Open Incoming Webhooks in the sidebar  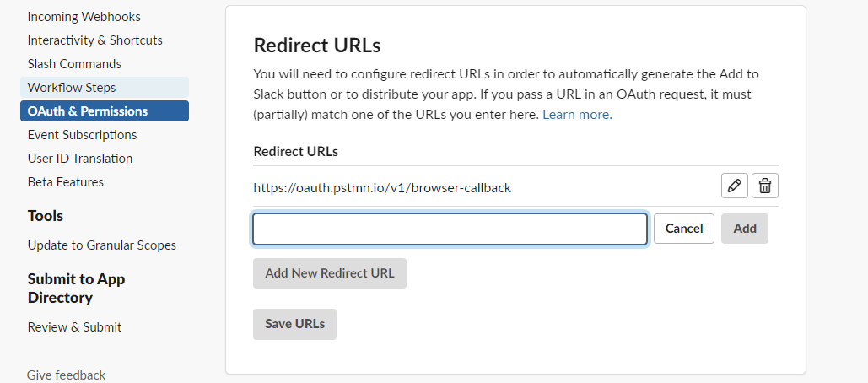click(84, 17)
